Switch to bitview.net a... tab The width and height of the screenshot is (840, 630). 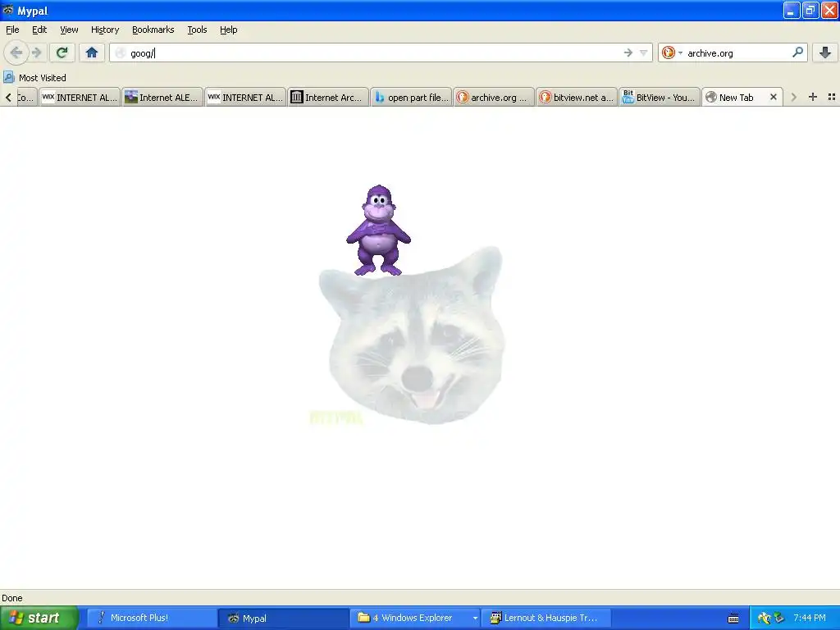577,97
